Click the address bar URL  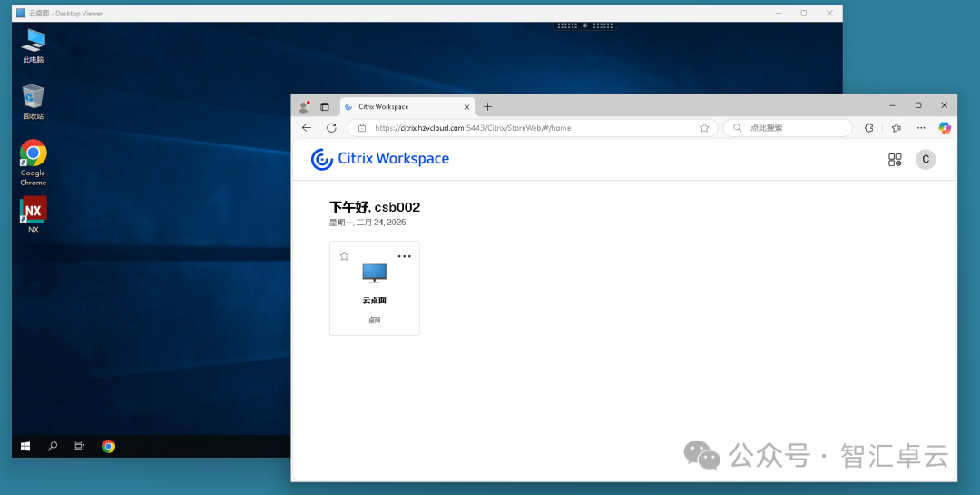coord(473,128)
